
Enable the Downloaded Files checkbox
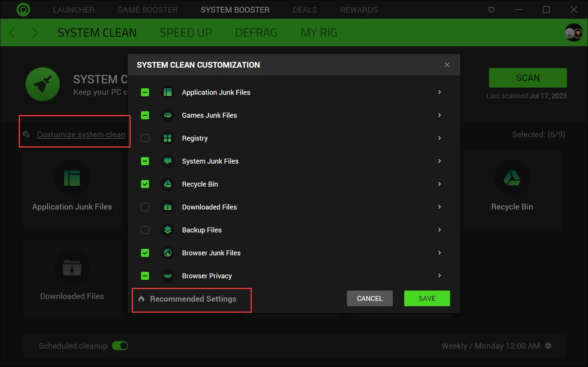(145, 207)
